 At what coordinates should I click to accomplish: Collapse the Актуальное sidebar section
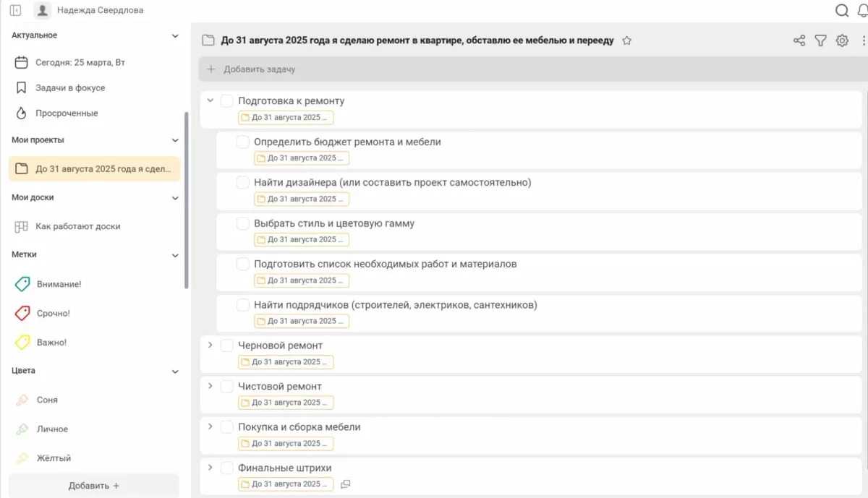click(x=174, y=35)
